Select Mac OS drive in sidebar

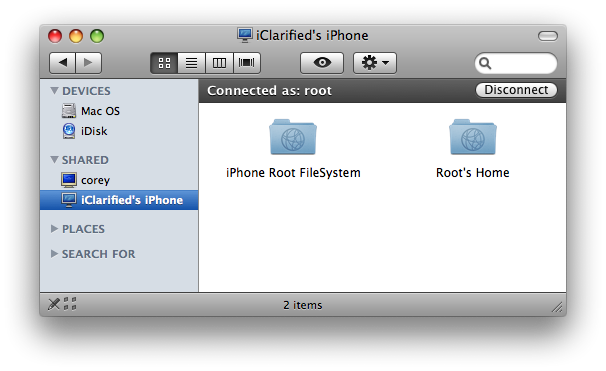(119, 111)
